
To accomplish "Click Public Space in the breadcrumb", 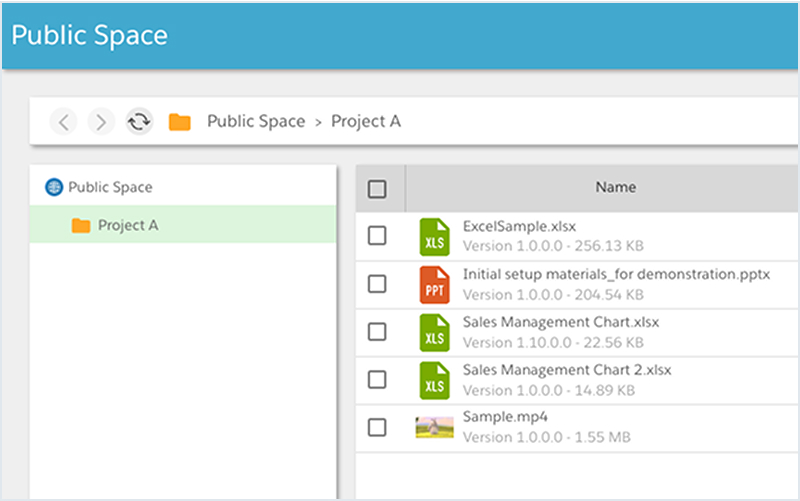I will (256, 121).
